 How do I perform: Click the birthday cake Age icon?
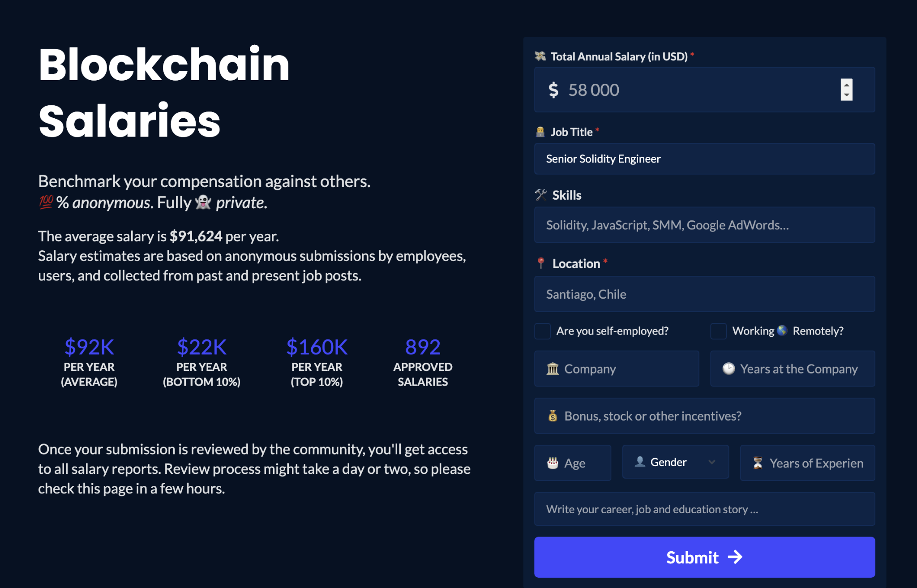(x=553, y=463)
